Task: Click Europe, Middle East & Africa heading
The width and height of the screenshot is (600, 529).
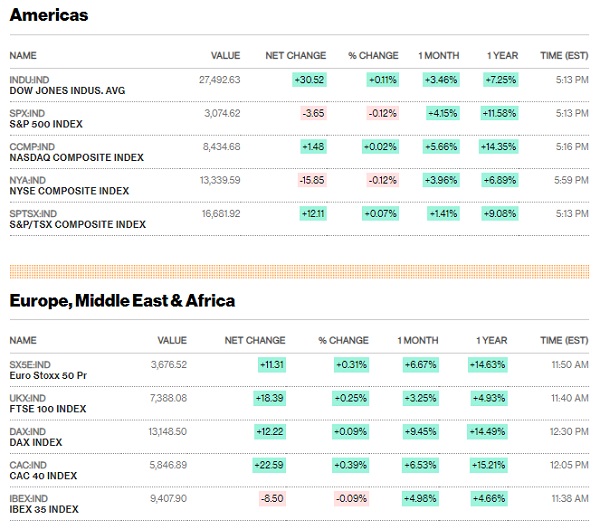Action: click(122, 300)
